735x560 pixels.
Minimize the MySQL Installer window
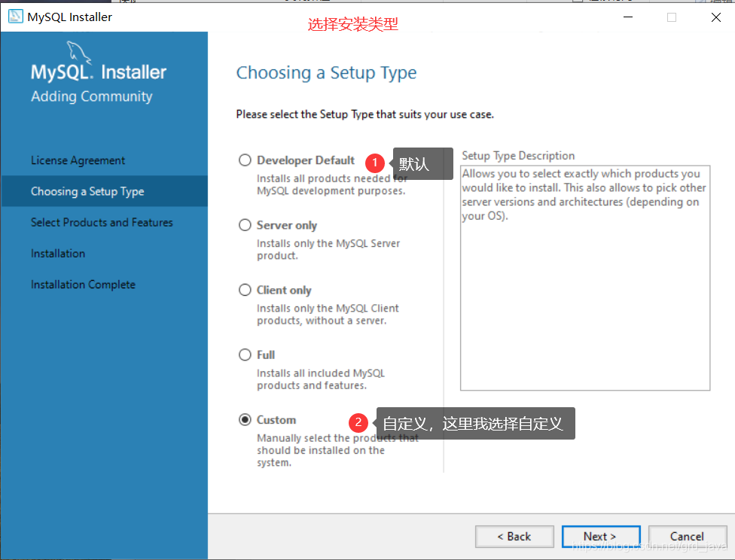point(628,17)
